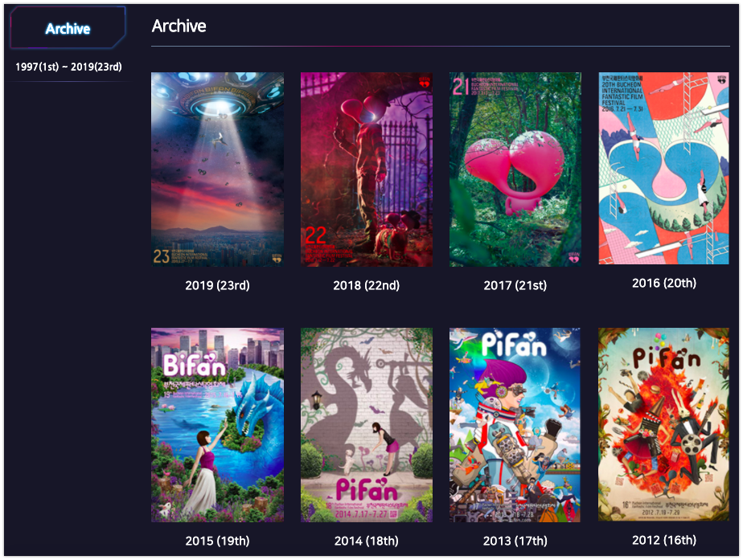
Task: Open the 2019 (23rd) UFO poster
Action: click(x=217, y=170)
